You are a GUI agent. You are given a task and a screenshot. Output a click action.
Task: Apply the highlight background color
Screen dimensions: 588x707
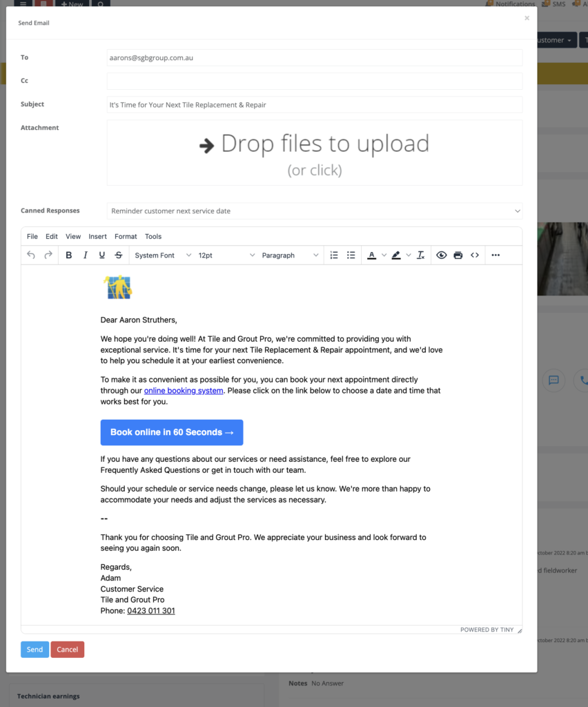396,255
